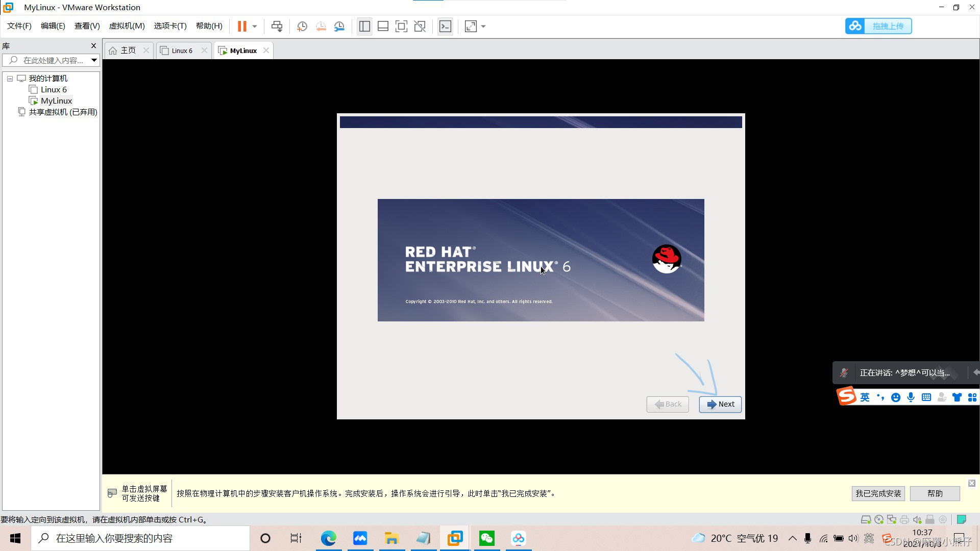Open WeChat from the taskbar
Screen dimensions: 980x551
(x=486, y=538)
